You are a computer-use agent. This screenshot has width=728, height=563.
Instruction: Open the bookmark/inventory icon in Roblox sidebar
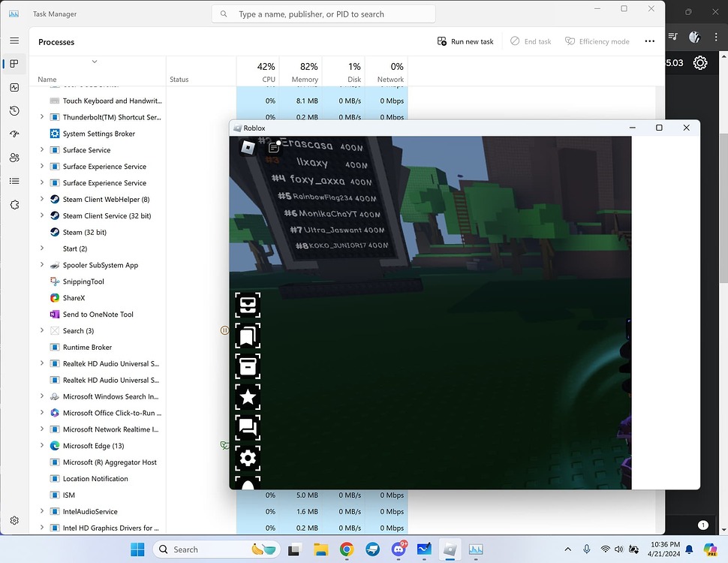click(248, 336)
